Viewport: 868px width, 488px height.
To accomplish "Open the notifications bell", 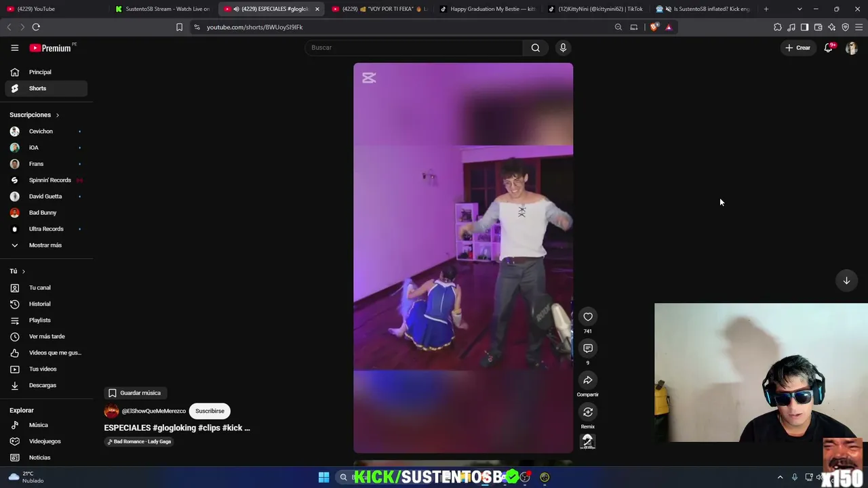I will point(828,47).
